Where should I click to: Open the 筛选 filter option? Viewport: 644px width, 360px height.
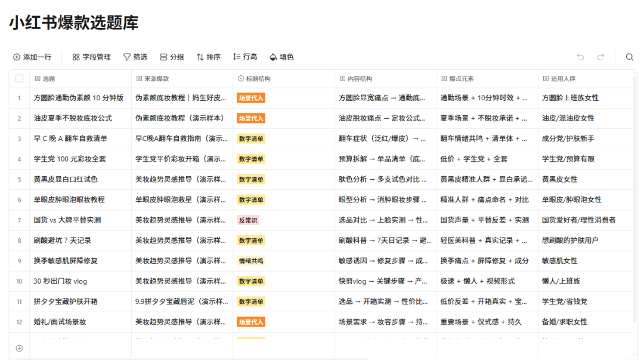[x=135, y=57]
